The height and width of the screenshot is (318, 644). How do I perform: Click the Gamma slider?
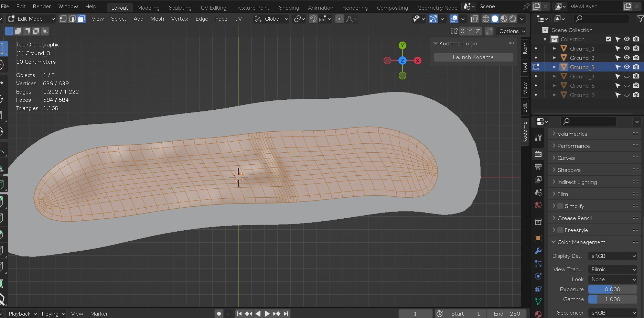pos(612,299)
